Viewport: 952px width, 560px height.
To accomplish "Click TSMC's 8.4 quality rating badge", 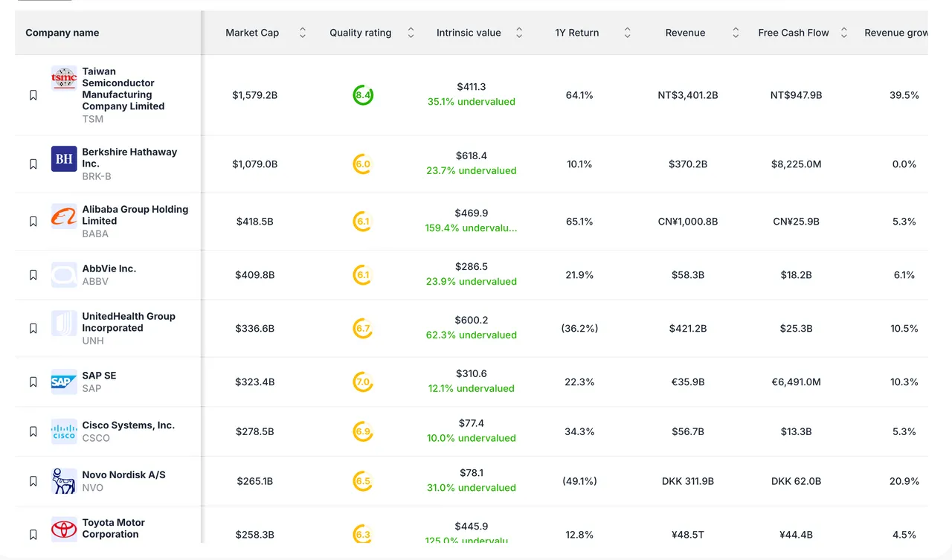I will (x=363, y=95).
